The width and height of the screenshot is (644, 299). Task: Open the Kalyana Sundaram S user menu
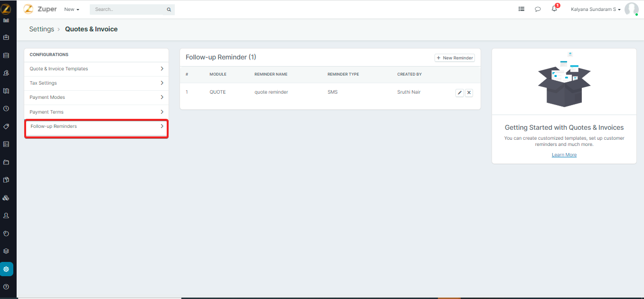pos(596,10)
